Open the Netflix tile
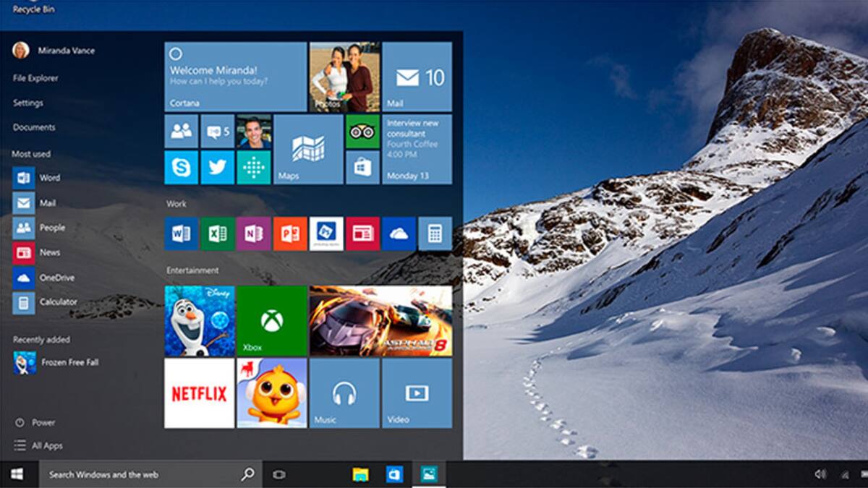 point(199,393)
